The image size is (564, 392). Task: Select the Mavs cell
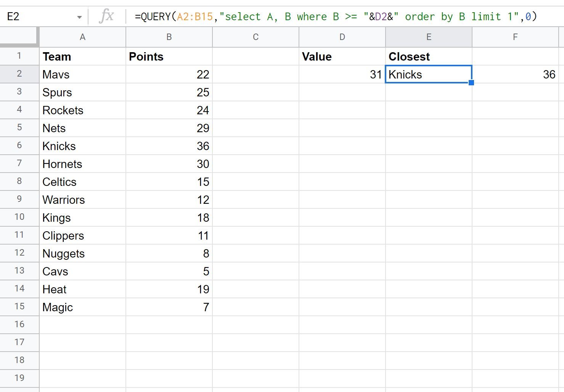82,74
